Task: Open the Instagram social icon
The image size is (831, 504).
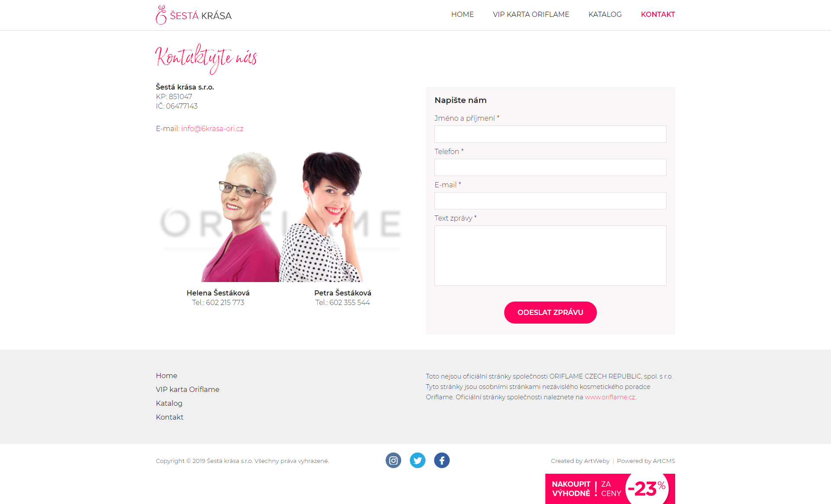Action: click(393, 460)
